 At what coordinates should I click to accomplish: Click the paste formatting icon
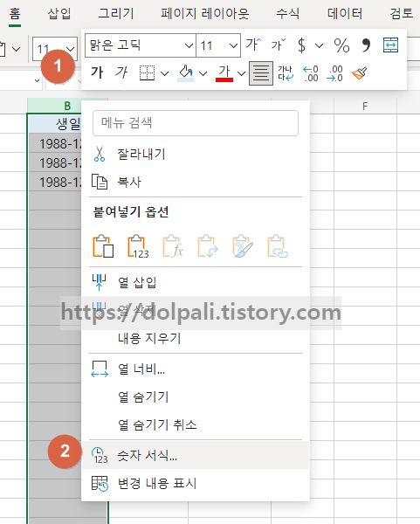pos(243,246)
